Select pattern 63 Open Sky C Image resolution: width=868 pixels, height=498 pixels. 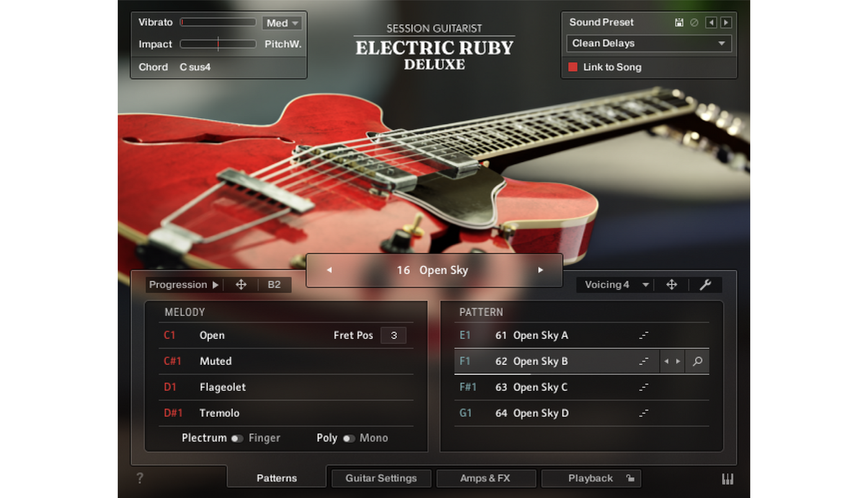(582, 387)
